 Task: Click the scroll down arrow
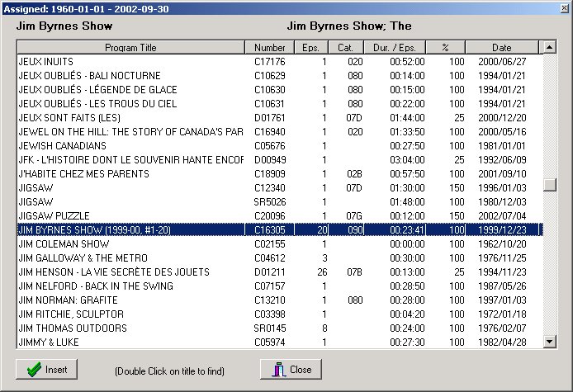tap(550, 342)
